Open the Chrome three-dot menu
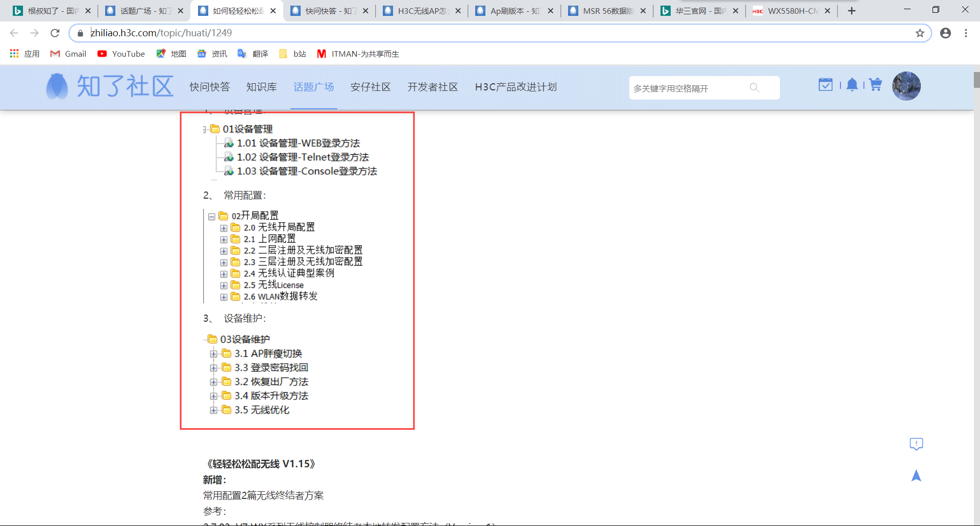Image resolution: width=980 pixels, height=526 pixels. tap(966, 33)
